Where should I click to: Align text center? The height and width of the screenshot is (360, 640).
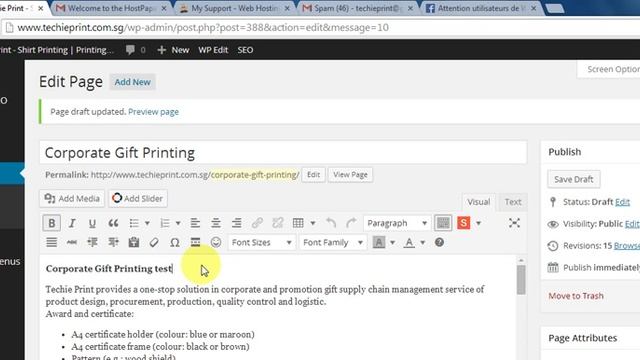tap(216, 223)
